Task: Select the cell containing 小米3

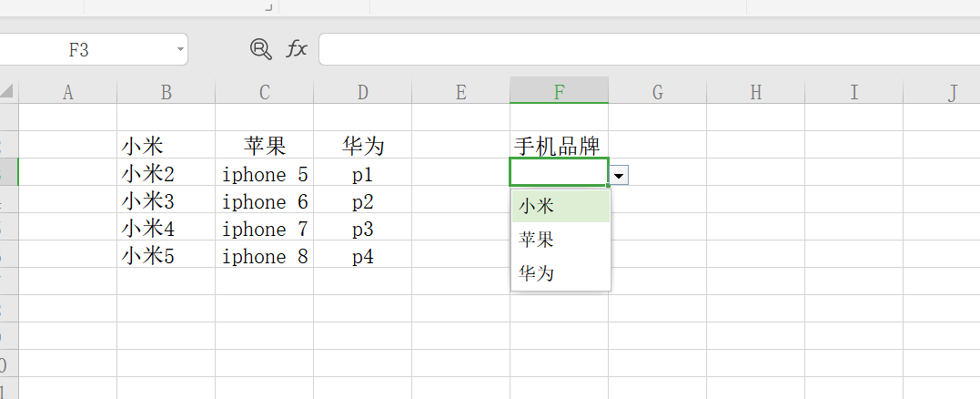Action: [166, 200]
